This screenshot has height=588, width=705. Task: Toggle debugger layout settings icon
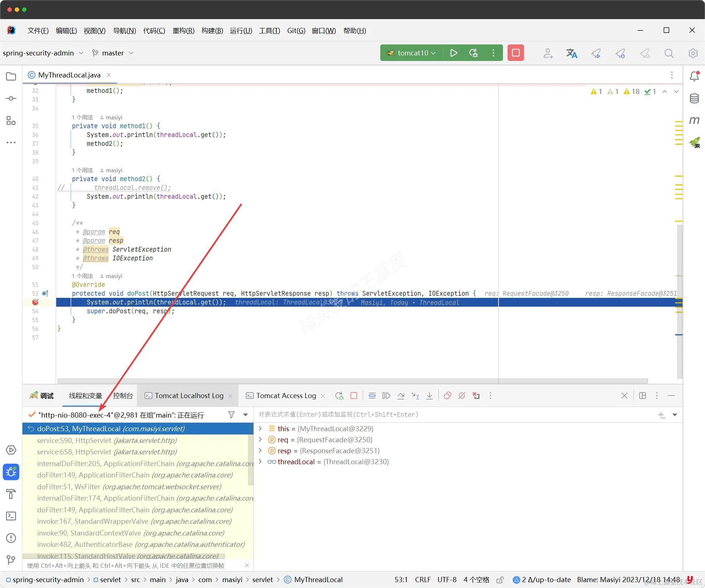pos(643,396)
